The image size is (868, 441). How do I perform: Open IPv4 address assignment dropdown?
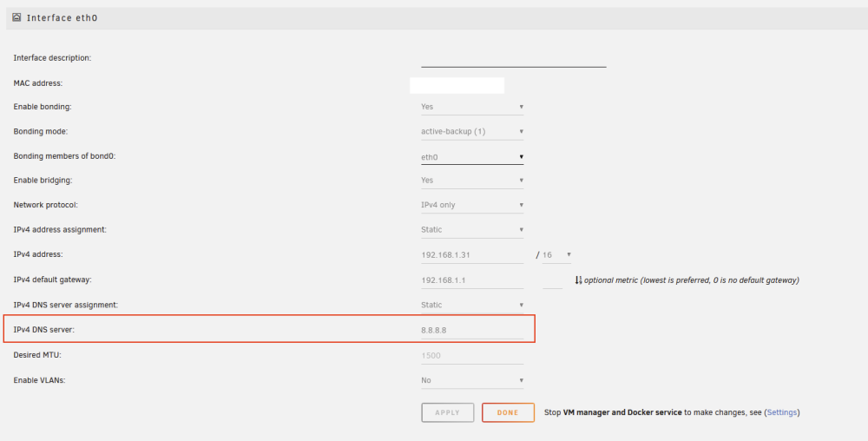tap(472, 229)
